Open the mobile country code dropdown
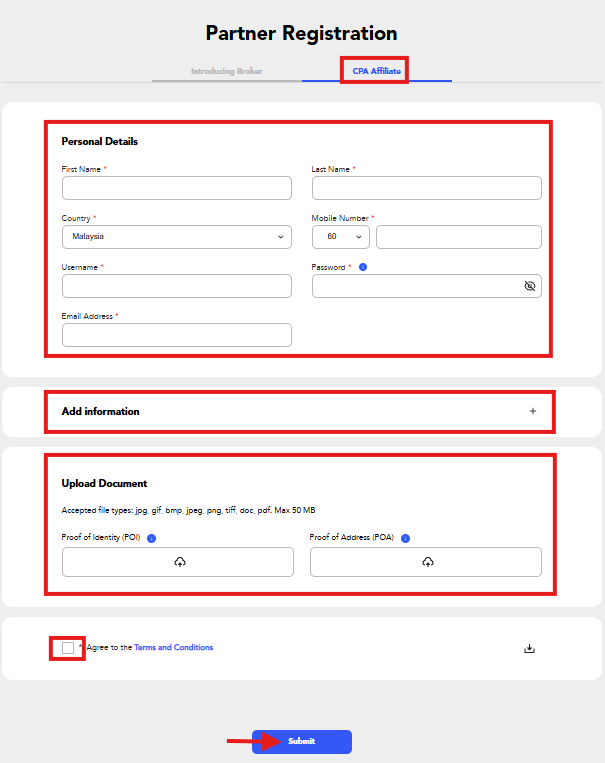This screenshot has width=605, height=763. [341, 237]
